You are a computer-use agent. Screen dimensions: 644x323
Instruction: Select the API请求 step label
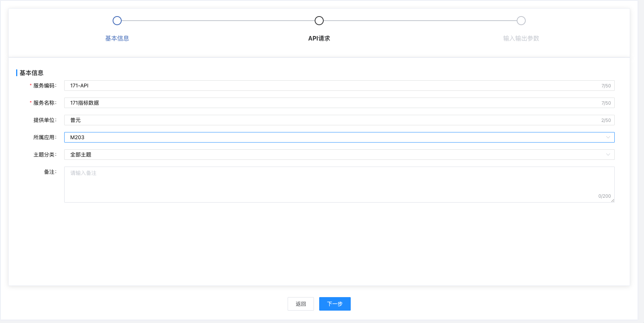pyautogui.click(x=319, y=38)
